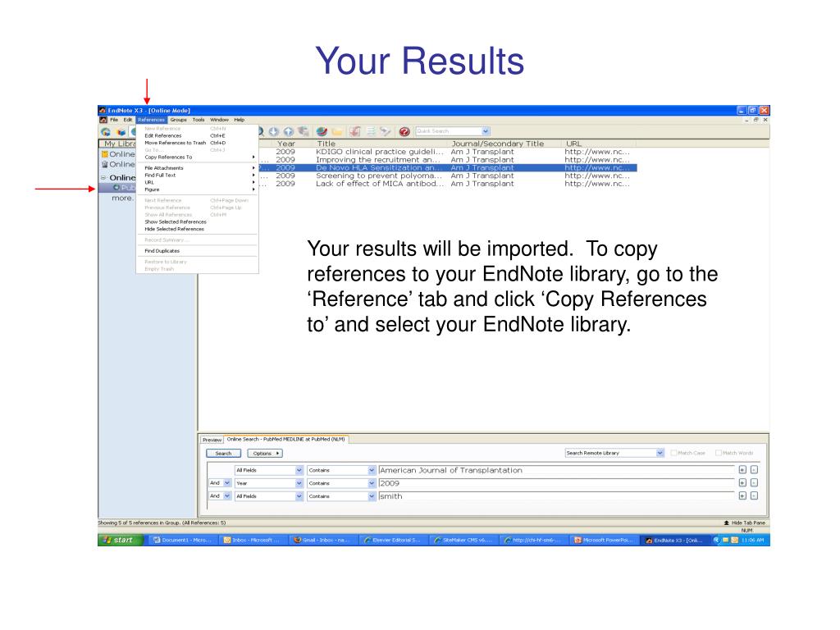
Task: Click the Format Bibliography toolbar icon
Action: (370, 131)
